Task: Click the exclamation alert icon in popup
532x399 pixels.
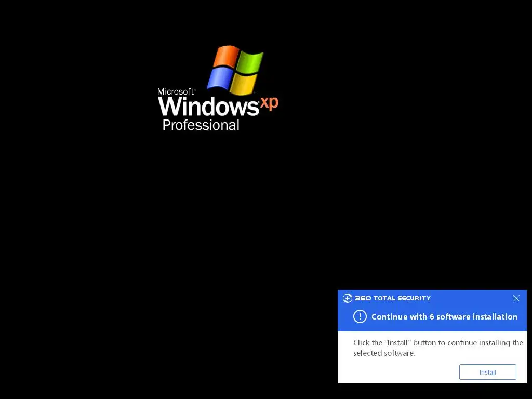Action: click(x=360, y=316)
